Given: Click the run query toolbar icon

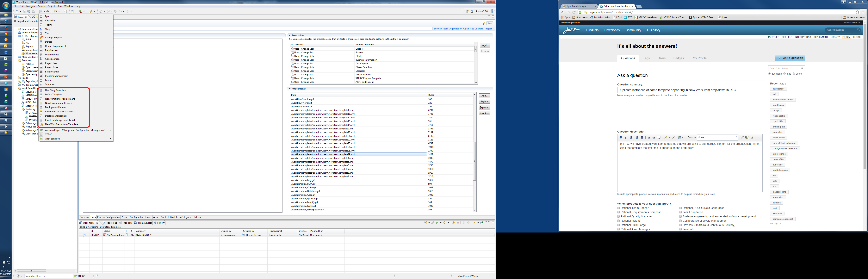Looking at the screenshot, I should coord(81,11).
